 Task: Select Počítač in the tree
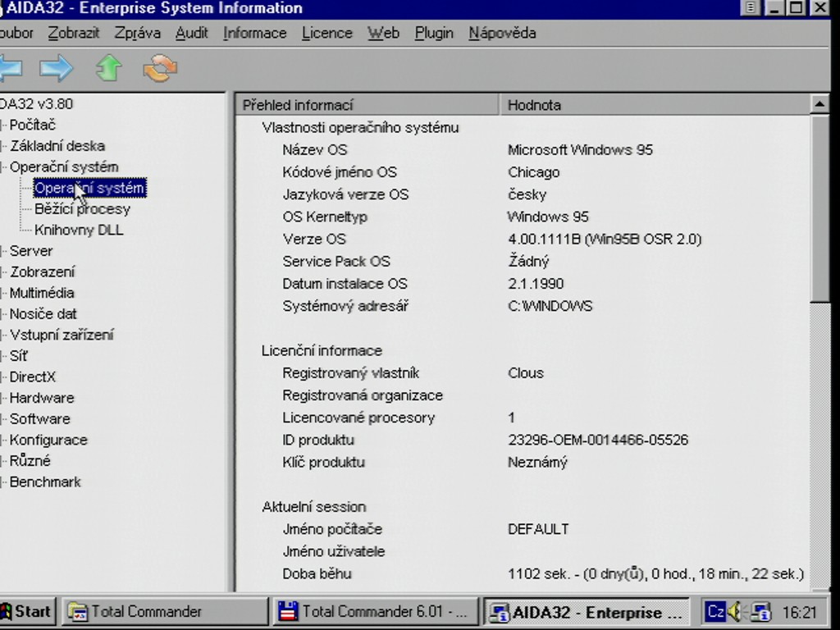(x=32, y=125)
